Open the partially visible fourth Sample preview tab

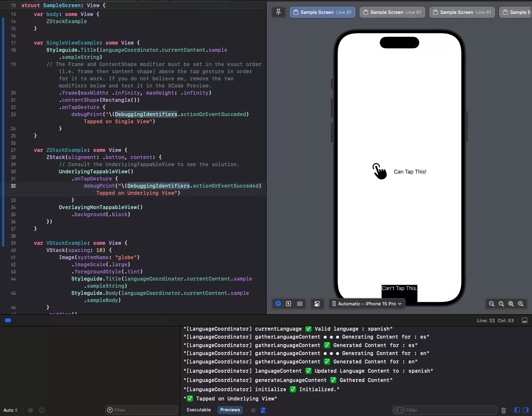point(516,12)
